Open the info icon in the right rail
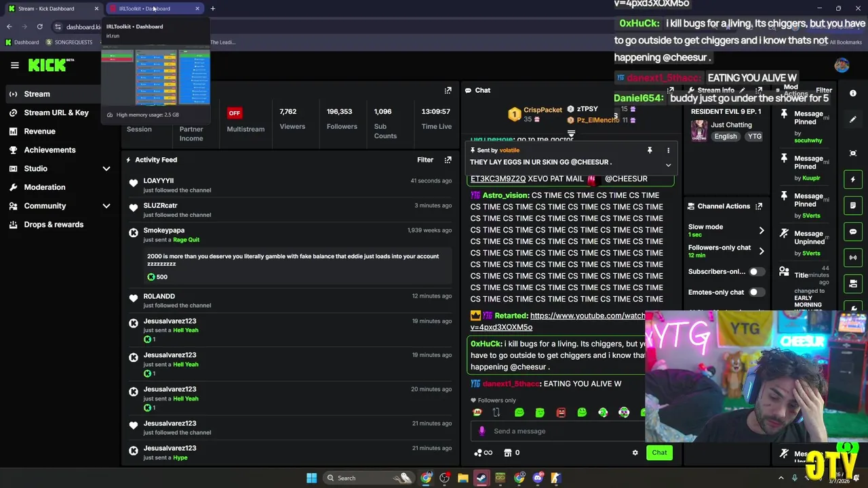 click(x=853, y=94)
